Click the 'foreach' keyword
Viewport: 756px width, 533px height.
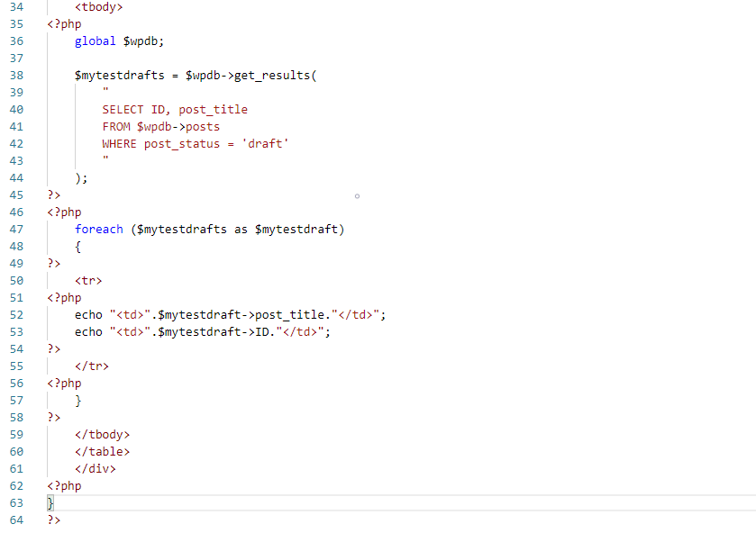(x=99, y=230)
